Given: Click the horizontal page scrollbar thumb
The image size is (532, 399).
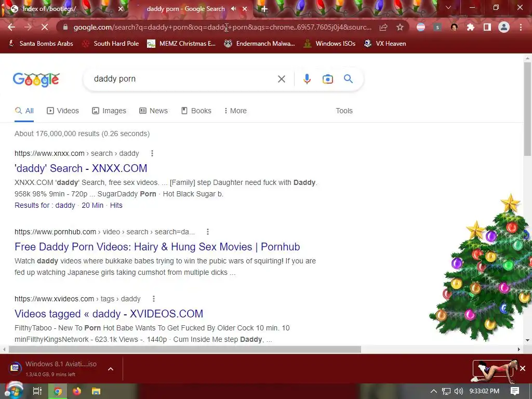Looking at the screenshot, I should pos(185,349).
